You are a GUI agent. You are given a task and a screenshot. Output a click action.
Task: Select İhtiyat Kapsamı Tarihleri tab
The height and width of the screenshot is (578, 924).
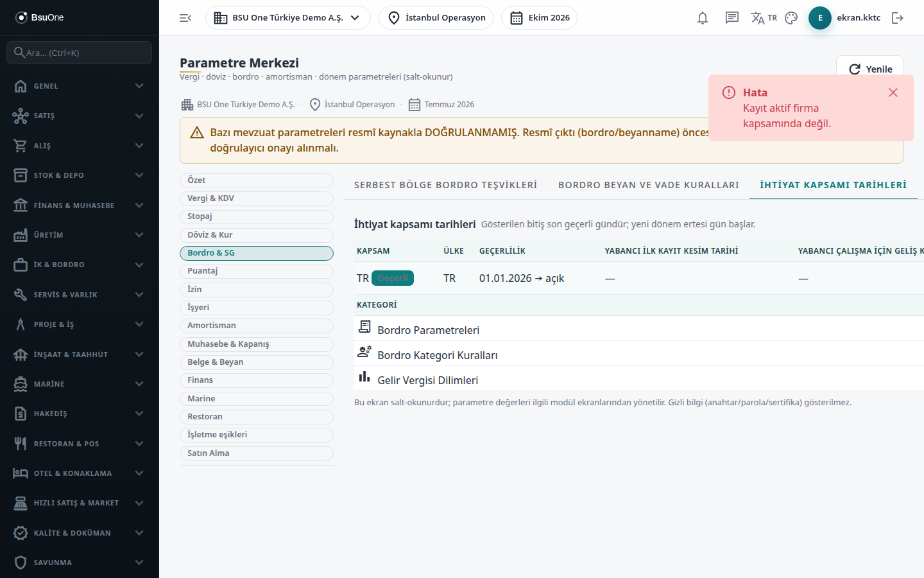834,185
